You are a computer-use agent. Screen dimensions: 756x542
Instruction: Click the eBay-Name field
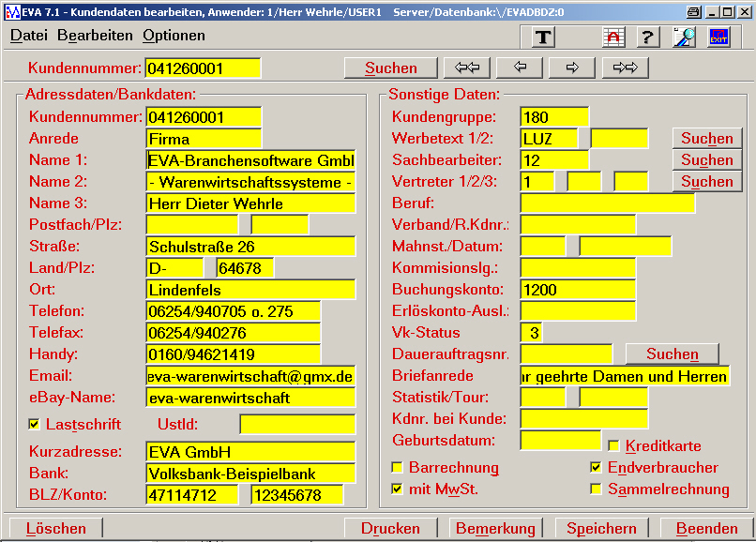tap(250, 398)
